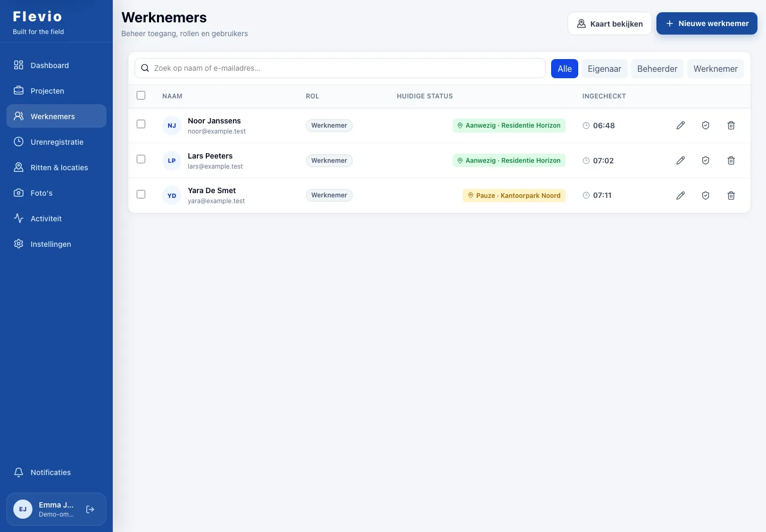Delete Yara De Smet using trash icon

[731, 196]
